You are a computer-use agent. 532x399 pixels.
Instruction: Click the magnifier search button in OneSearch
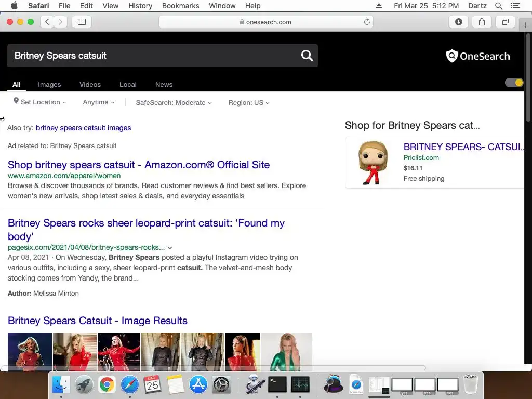(x=307, y=55)
